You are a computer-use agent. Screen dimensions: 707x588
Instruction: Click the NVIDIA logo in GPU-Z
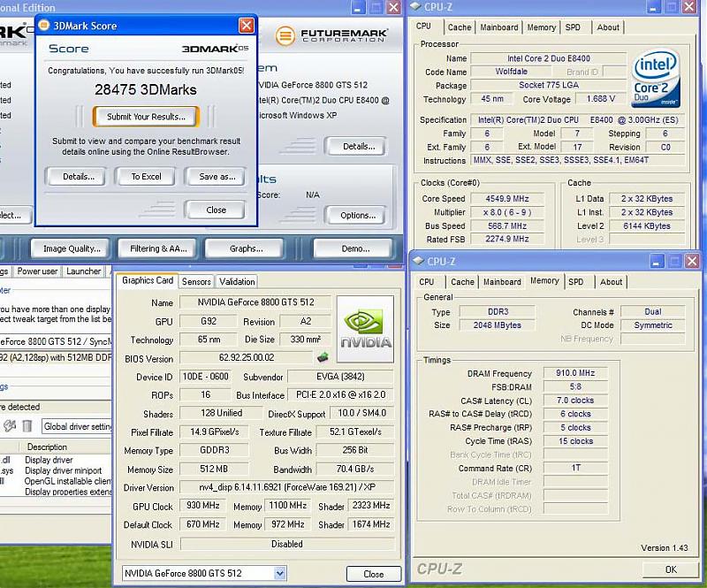365,329
